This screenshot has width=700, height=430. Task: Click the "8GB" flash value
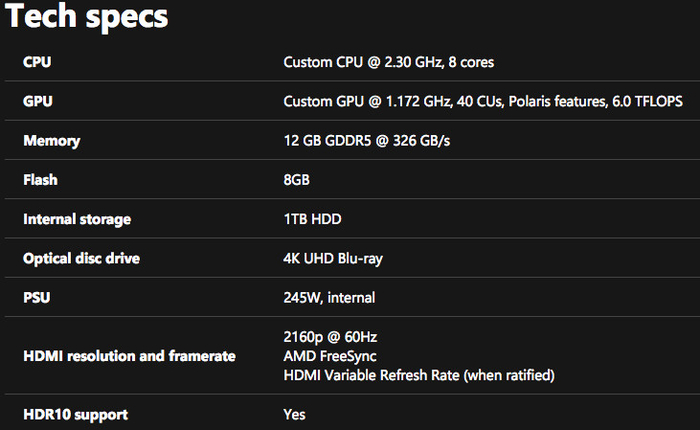click(297, 180)
